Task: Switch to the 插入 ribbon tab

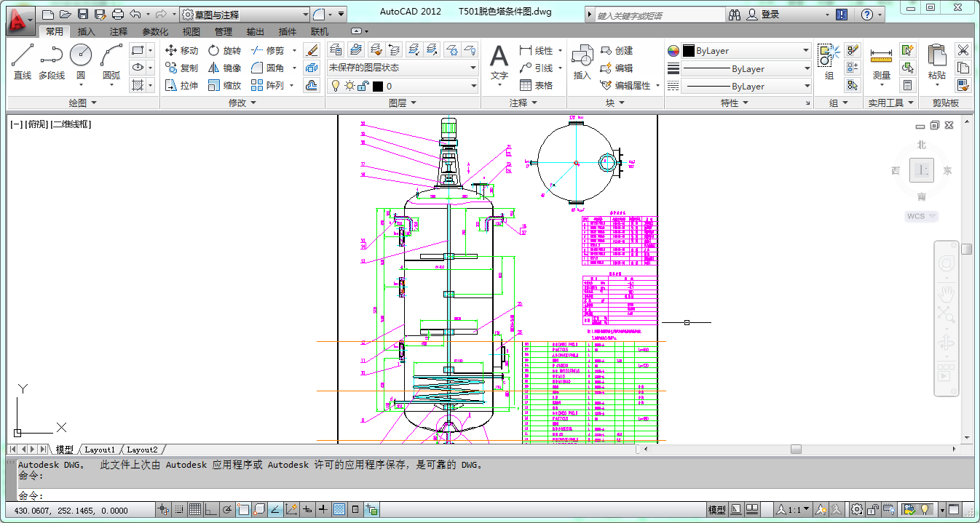Action: click(86, 31)
